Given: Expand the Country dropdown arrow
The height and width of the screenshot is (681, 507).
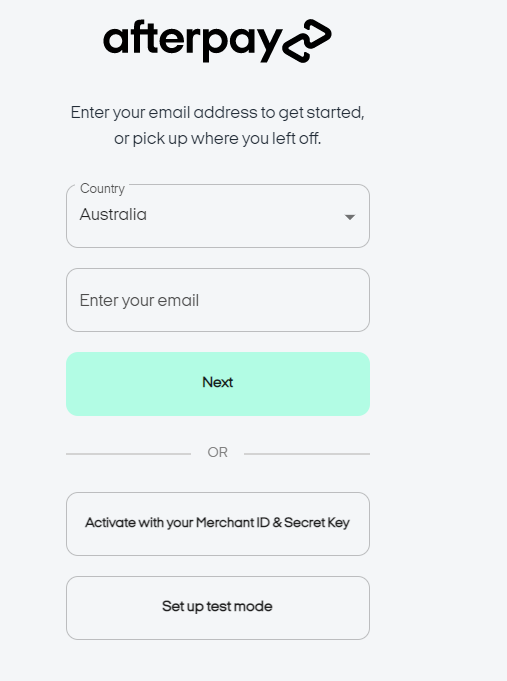Looking at the screenshot, I should tap(350, 217).
